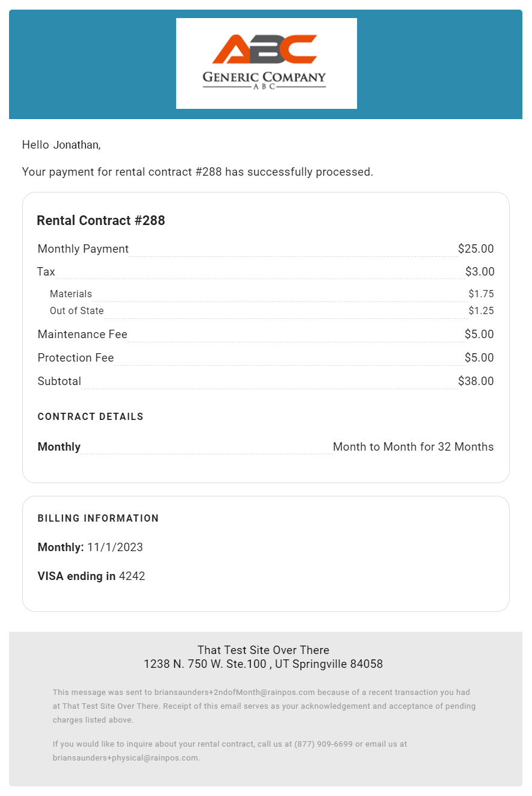Screen dimensions: 532x796
Task: Open the briansaunders+physical@rainpos.com email link
Action: click(125, 757)
